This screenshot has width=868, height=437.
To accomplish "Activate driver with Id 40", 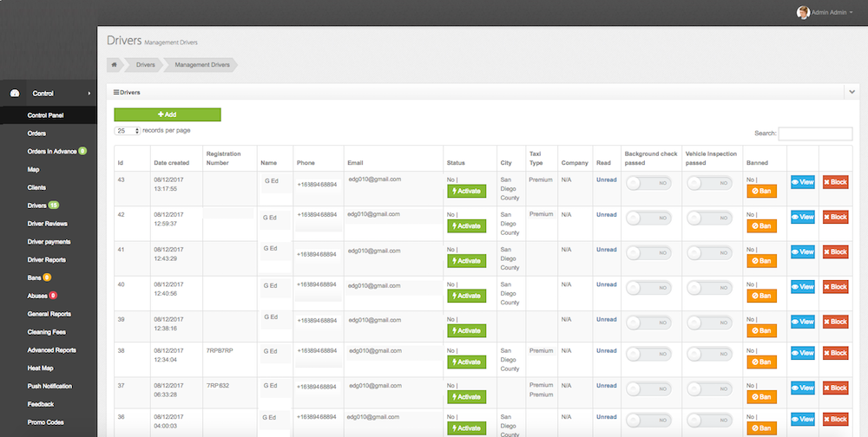I will [x=467, y=296].
